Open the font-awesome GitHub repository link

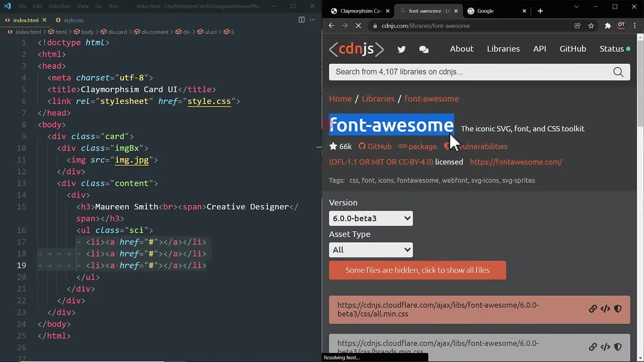click(x=375, y=146)
